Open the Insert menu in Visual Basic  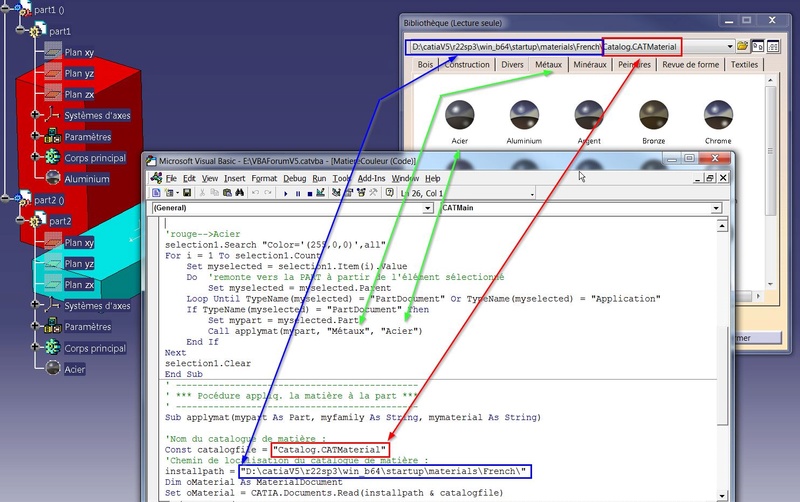pyautogui.click(x=234, y=179)
